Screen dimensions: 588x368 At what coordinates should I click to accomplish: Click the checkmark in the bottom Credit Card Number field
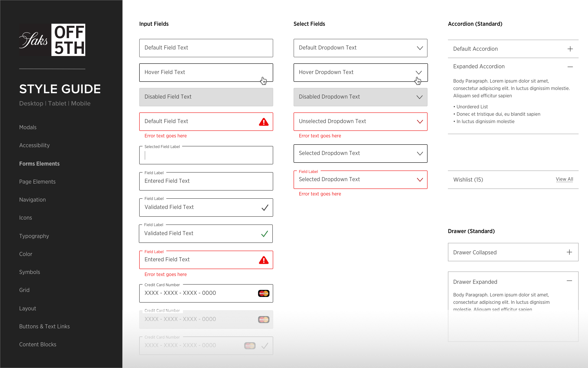click(265, 346)
